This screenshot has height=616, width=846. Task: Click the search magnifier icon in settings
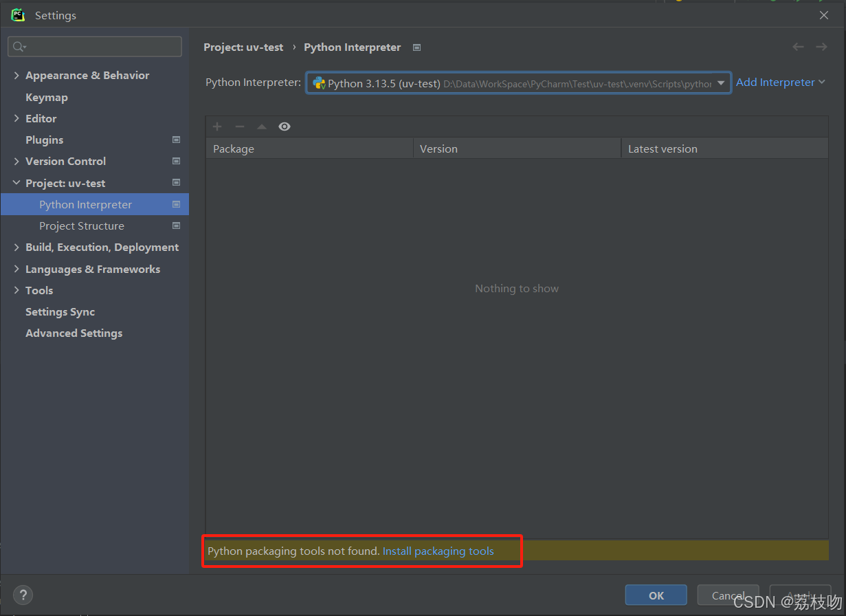coord(19,47)
